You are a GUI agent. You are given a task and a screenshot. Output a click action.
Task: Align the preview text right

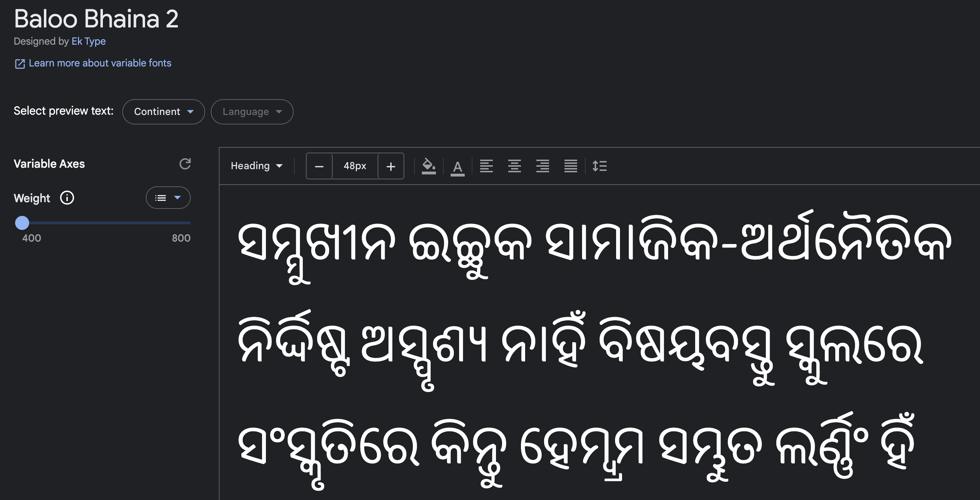(x=543, y=166)
